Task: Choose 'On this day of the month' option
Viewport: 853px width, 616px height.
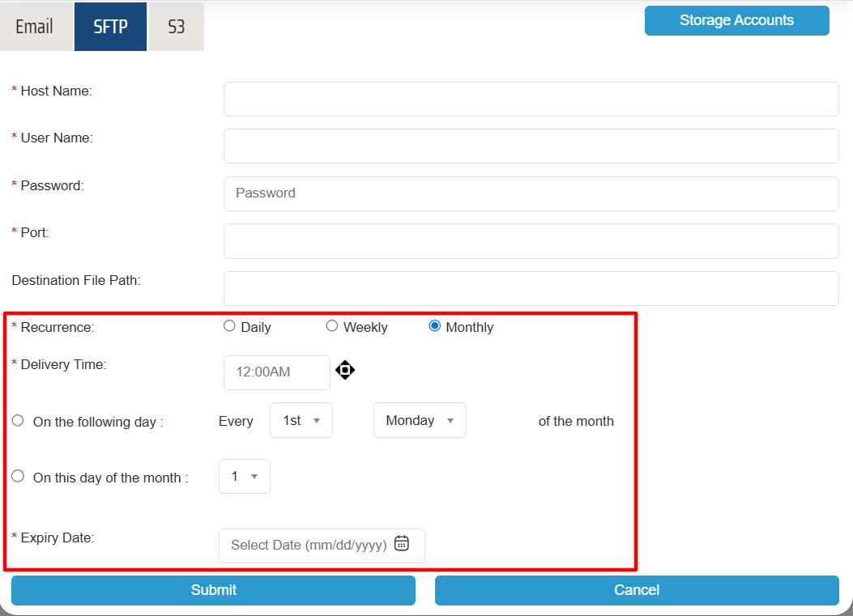Action: (x=18, y=477)
